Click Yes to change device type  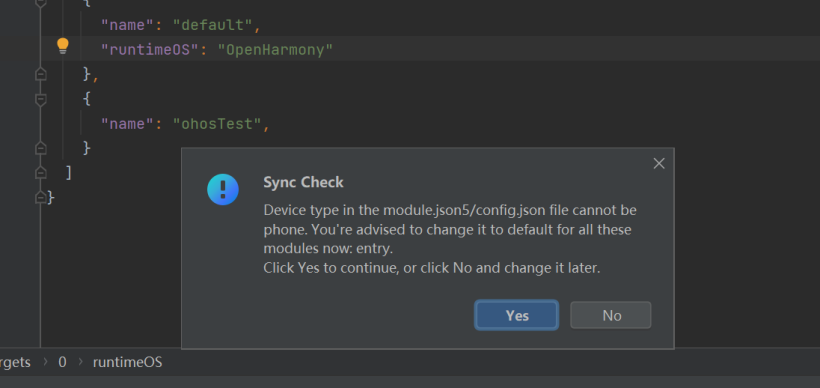516,315
